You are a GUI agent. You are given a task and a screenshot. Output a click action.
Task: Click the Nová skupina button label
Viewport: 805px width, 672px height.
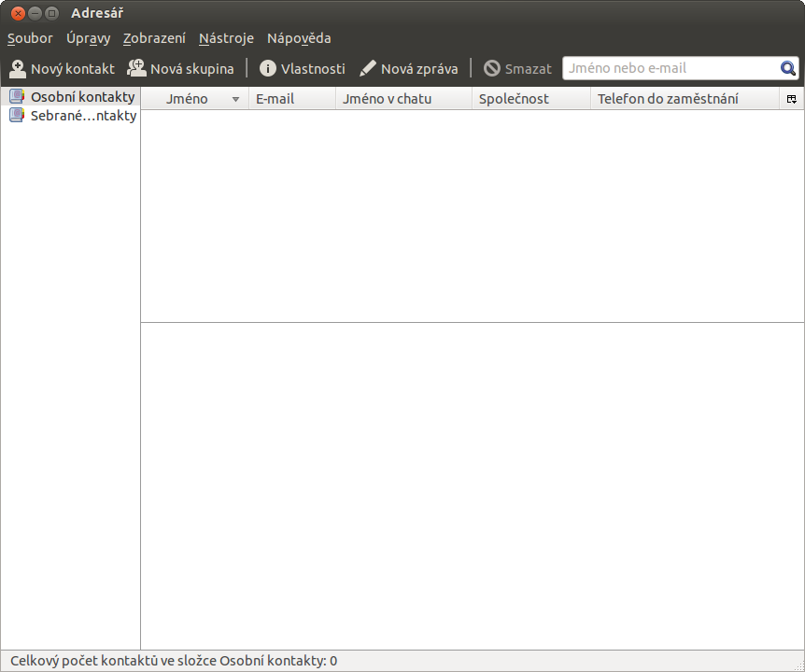[x=192, y=69]
